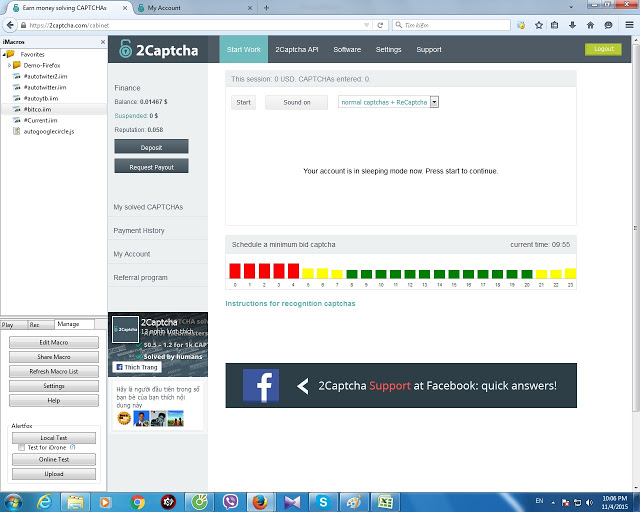This screenshot has height=512, width=640.
Task: Open Excel from the taskbar
Action: click(384, 502)
